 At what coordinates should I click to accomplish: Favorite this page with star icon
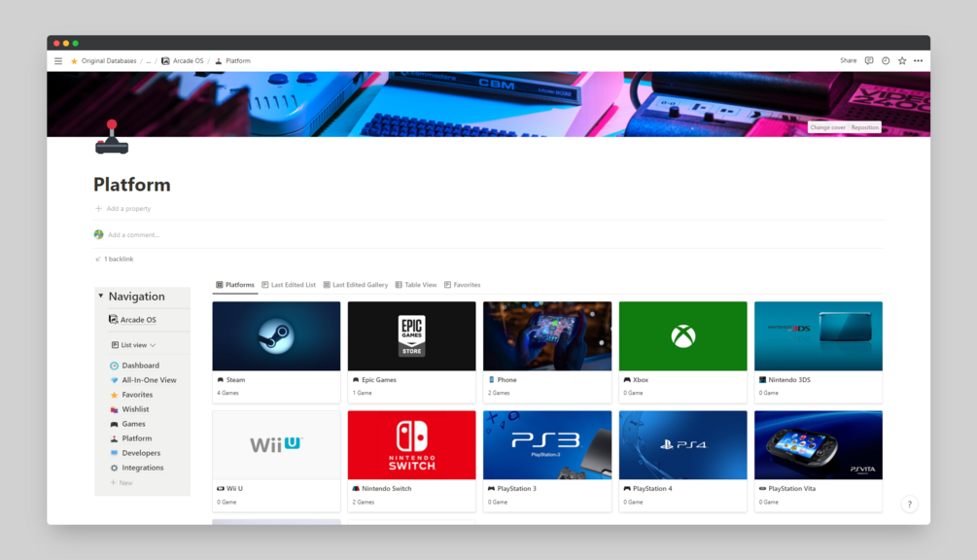[x=901, y=61]
